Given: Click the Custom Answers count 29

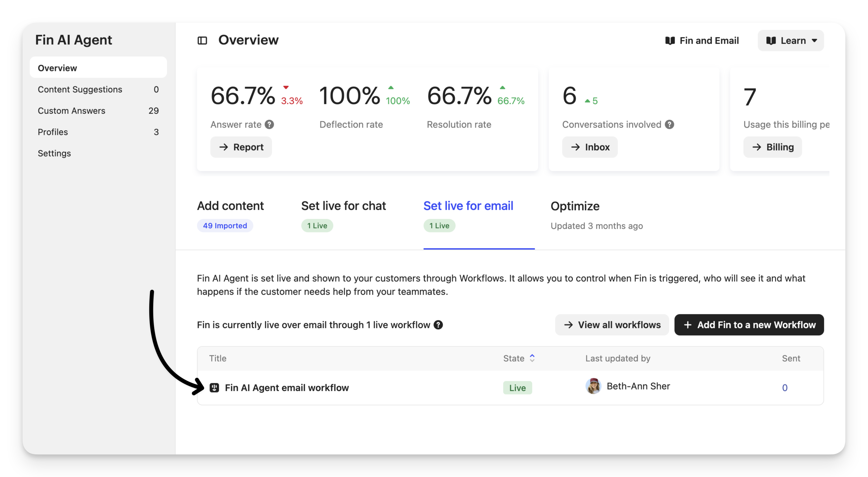Looking at the screenshot, I should pyautogui.click(x=154, y=111).
